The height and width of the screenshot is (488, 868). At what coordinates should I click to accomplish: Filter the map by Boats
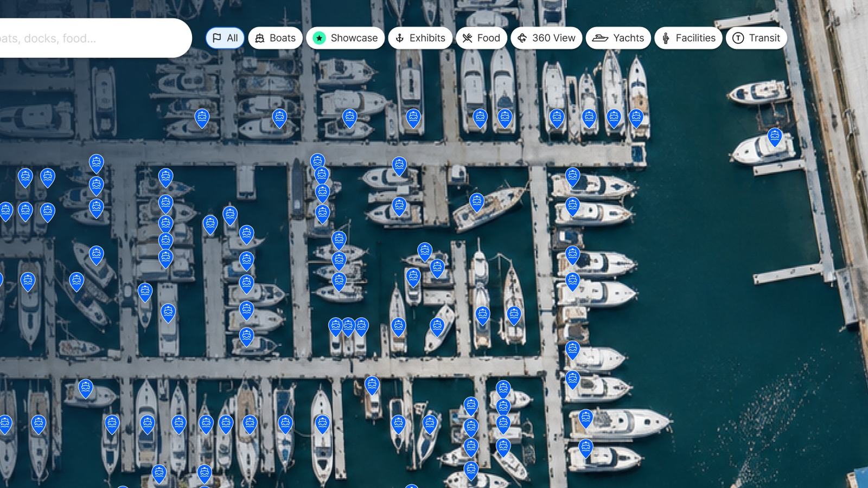pos(275,38)
